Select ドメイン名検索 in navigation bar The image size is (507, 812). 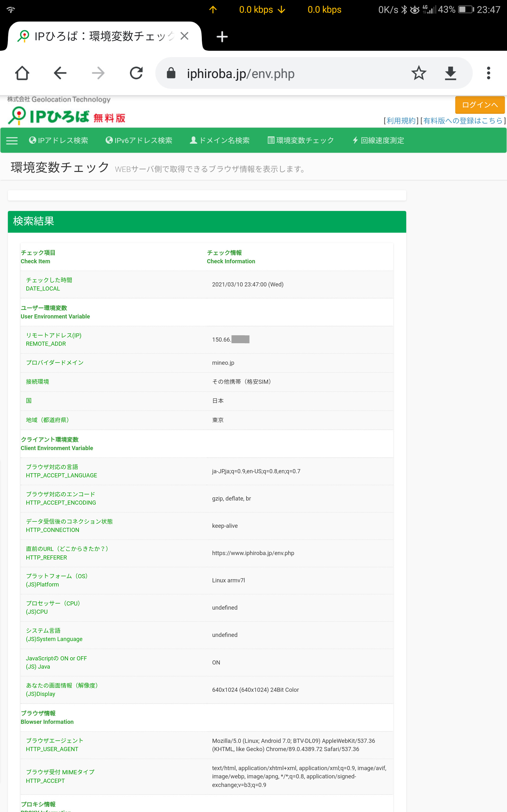pos(220,141)
